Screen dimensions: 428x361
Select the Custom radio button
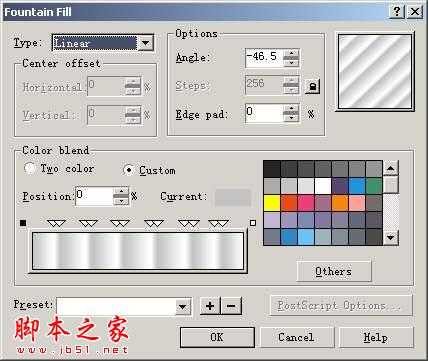point(129,170)
